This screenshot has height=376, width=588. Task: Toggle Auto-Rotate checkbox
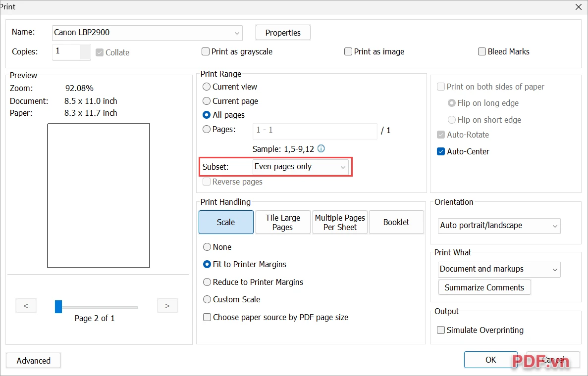[x=440, y=135]
